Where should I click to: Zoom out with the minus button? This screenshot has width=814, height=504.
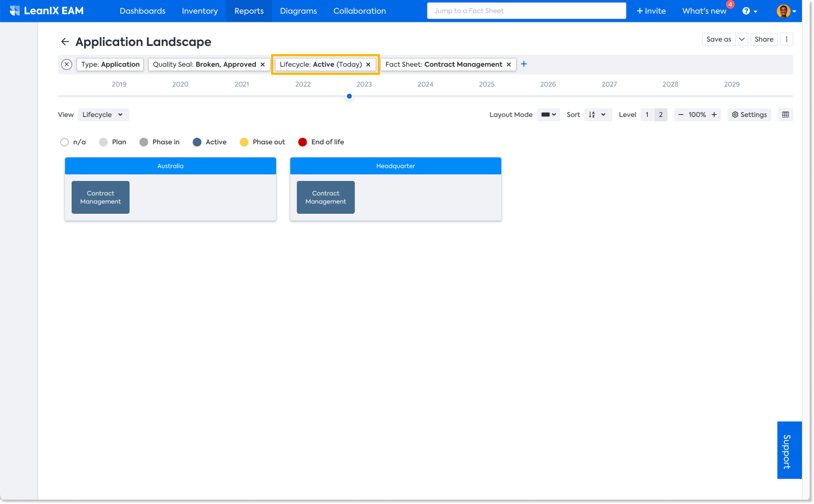coord(681,115)
